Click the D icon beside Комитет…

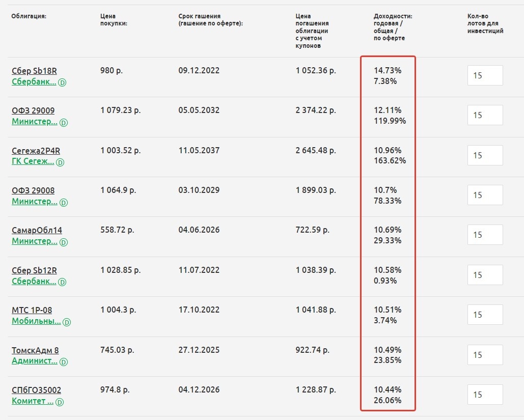[60, 402]
